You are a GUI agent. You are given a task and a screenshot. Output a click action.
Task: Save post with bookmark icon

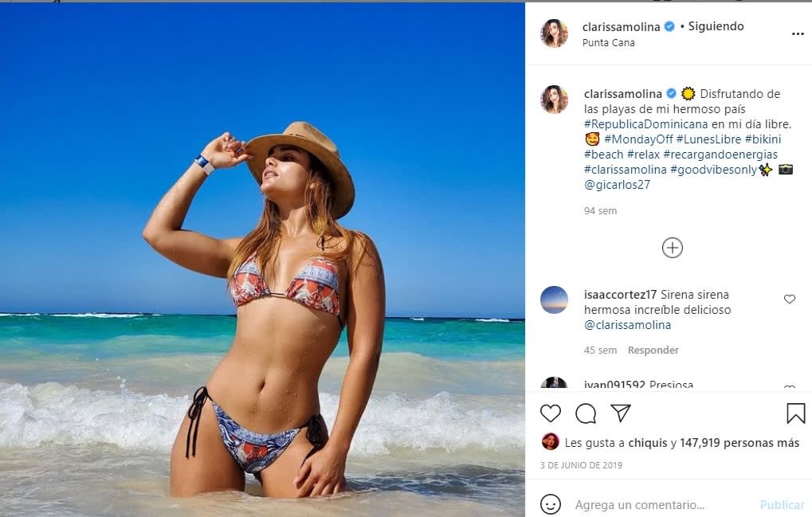(795, 413)
